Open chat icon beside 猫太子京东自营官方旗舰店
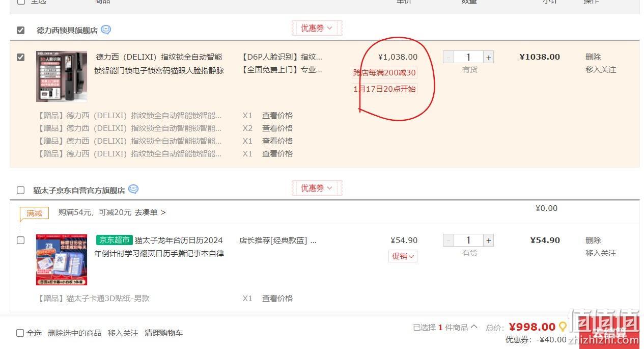This screenshot has width=644, height=349. [x=133, y=190]
